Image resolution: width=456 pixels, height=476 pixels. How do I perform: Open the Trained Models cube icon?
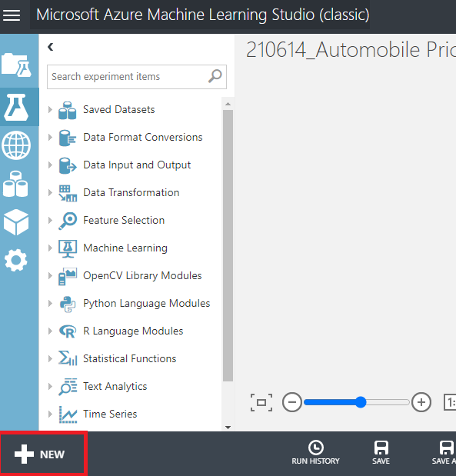pyautogui.click(x=16, y=222)
